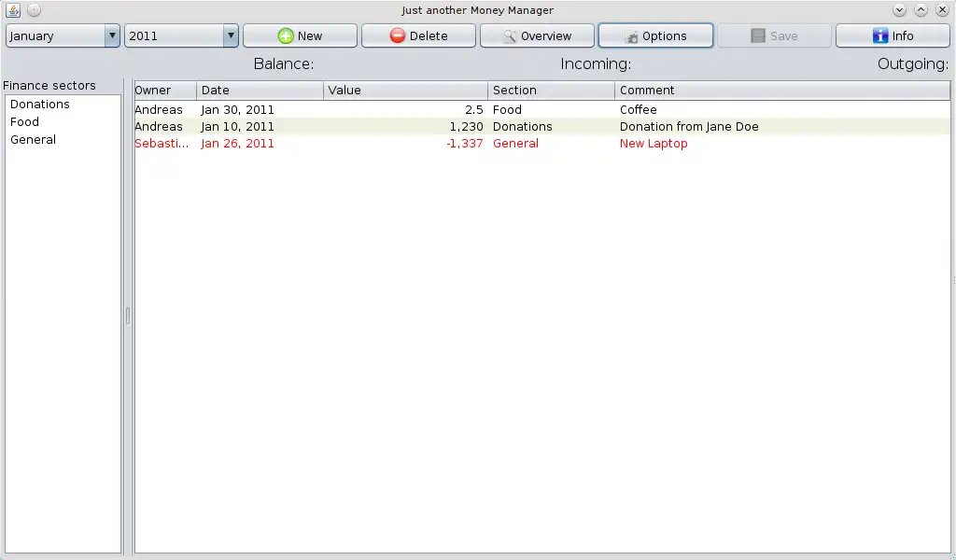Click the Jan 30, 2011 date cell
This screenshot has width=956, height=560.
click(260, 110)
